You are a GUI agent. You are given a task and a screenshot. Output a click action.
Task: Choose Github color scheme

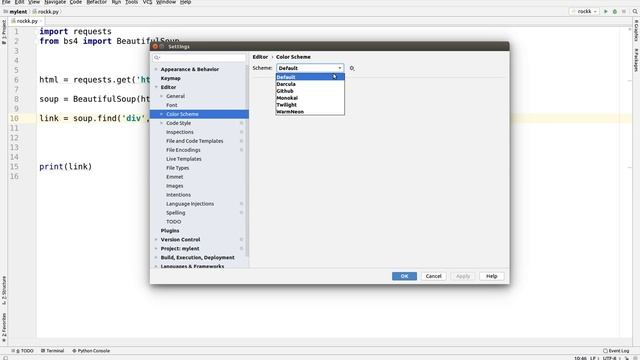point(310,91)
